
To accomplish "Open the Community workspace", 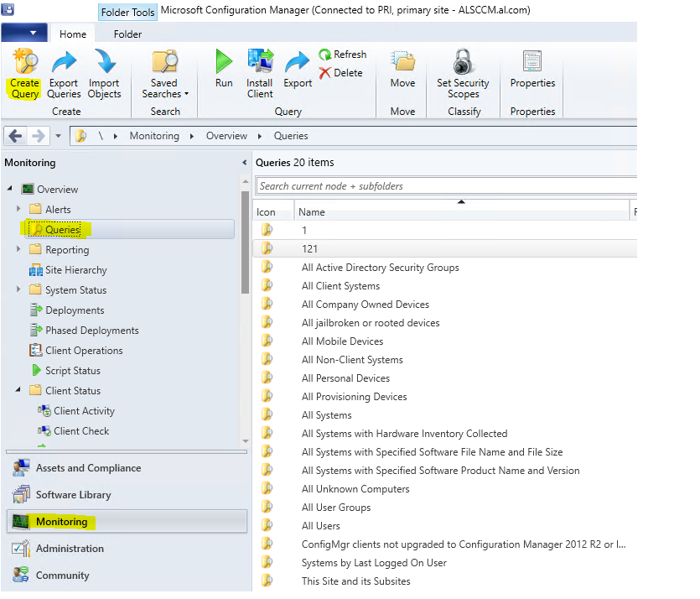I will click(127, 576).
